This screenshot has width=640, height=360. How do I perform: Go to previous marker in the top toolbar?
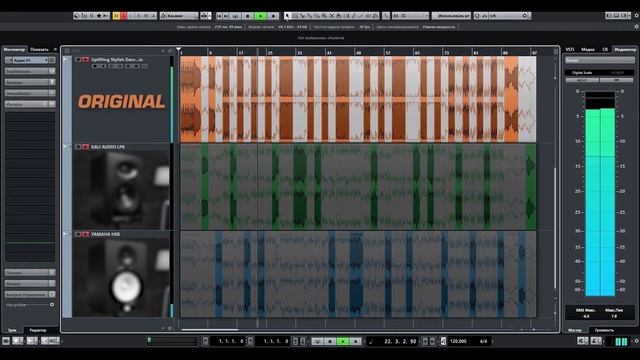tap(219, 16)
